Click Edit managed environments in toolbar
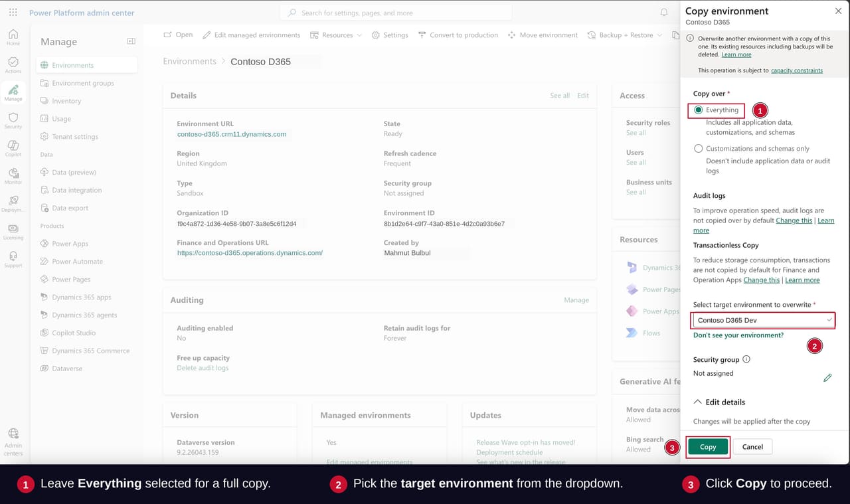The width and height of the screenshot is (850, 504). pyautogui.click(x=252, y=35)
